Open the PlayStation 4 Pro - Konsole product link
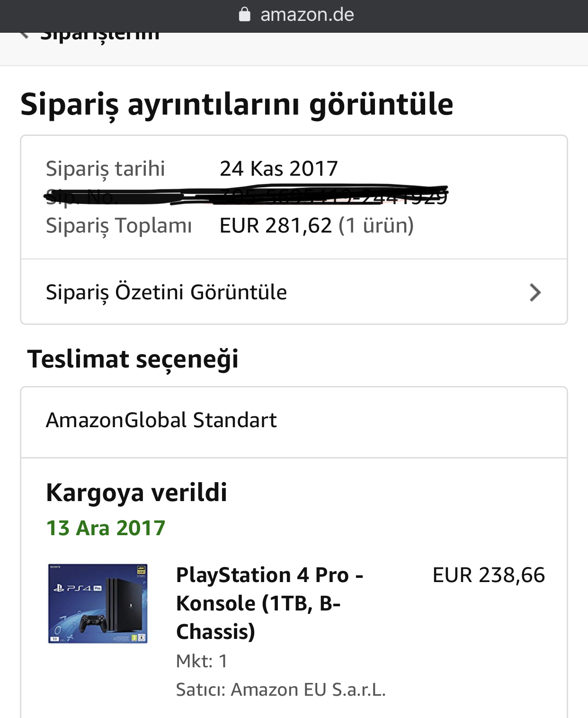The height and width of the screenshot is (718, 588). pos(269,603)
